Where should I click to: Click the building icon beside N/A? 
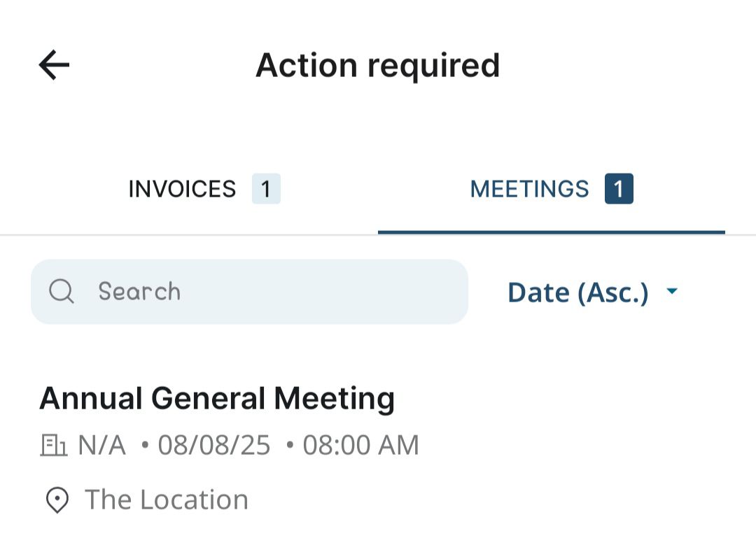53,445
